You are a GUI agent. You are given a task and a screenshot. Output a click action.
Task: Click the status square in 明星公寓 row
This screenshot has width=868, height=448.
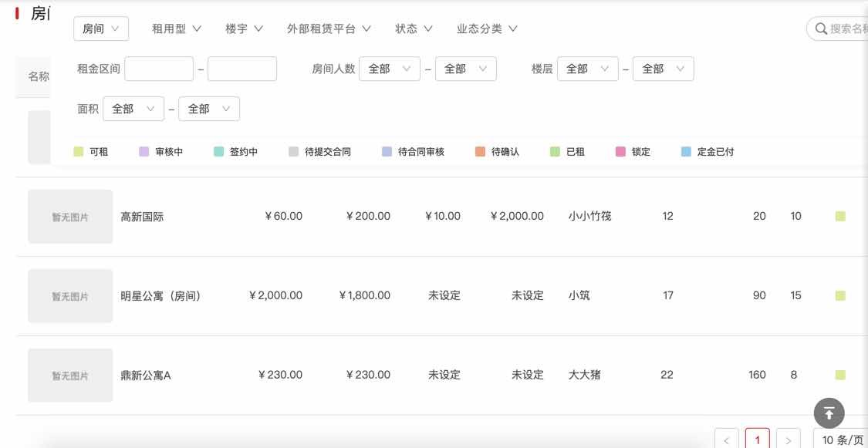click(840, 296)
